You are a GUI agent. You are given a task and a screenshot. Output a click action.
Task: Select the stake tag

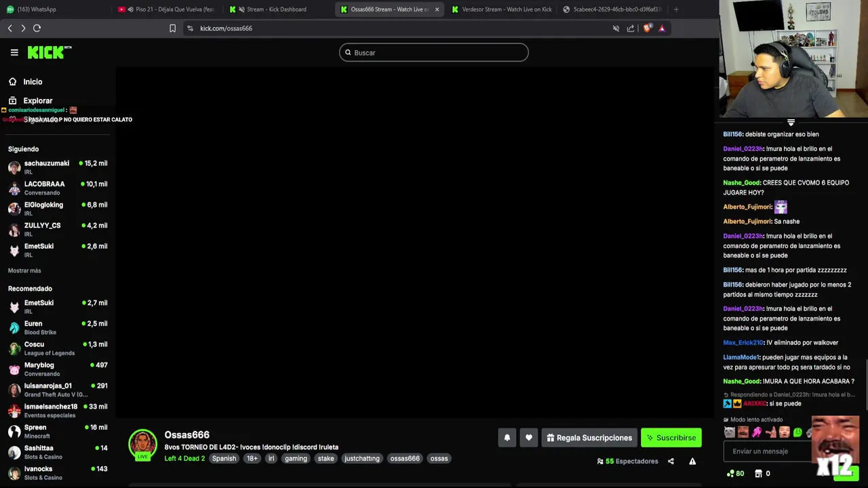(x=326, y=459)
